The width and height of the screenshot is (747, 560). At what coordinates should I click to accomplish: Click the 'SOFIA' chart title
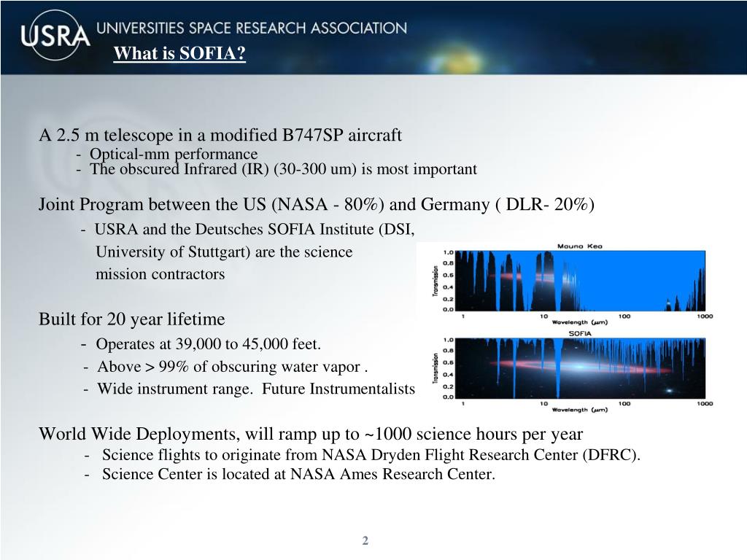click(x=580, y=334)
